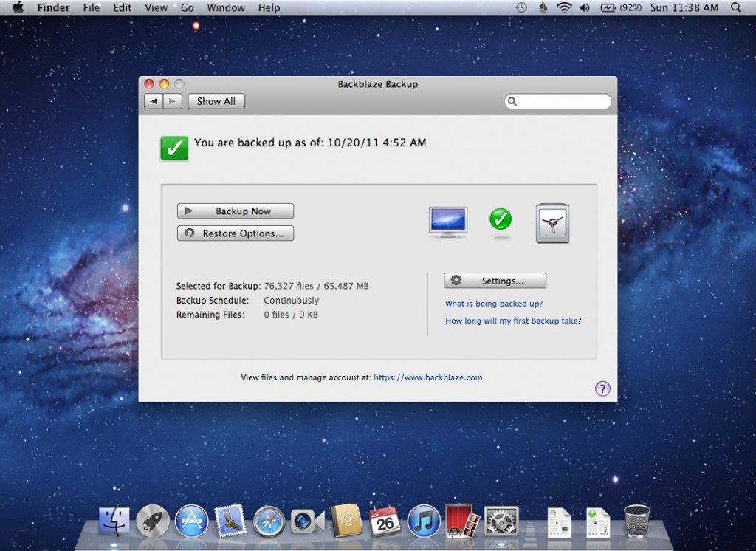Open iTunes from the Dock
This screenshot has height=551, width=756.
pos(424,521)
